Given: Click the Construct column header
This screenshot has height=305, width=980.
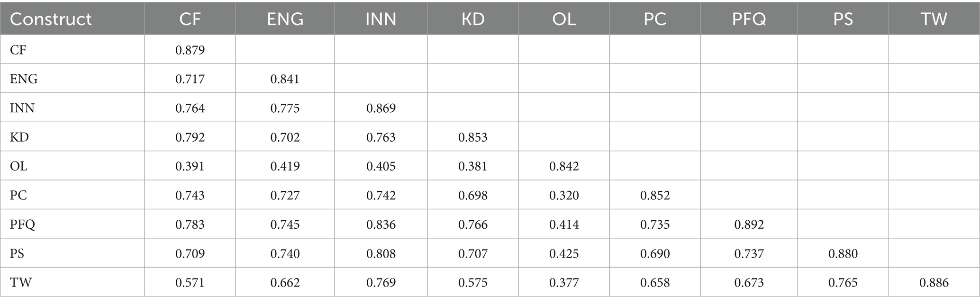Looking at the screenshot, I should (51, 19).
